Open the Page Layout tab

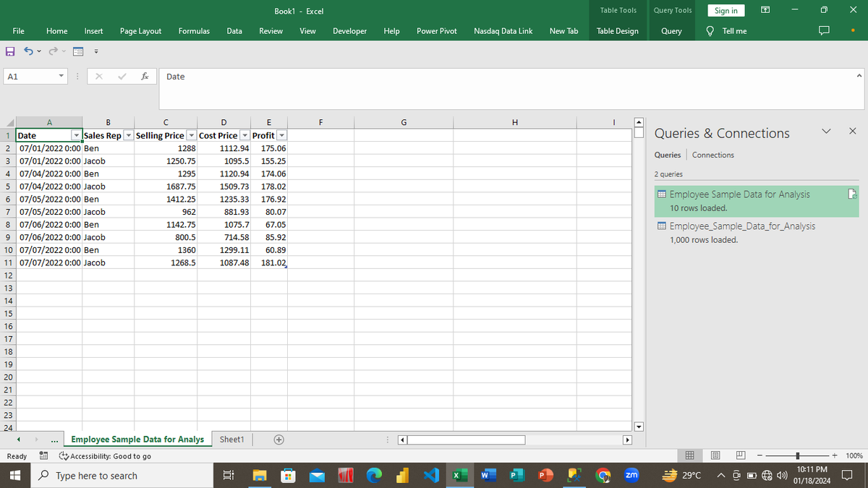tap(140, 31)
